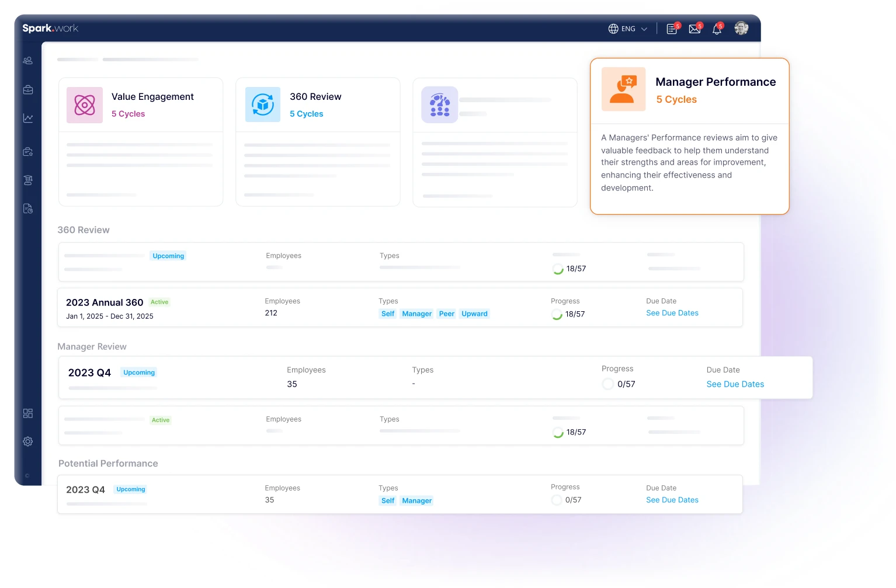Screen dimensions: 896x588
Task: Open the dashboard grid sidebar icon
Action: [27, 413]
